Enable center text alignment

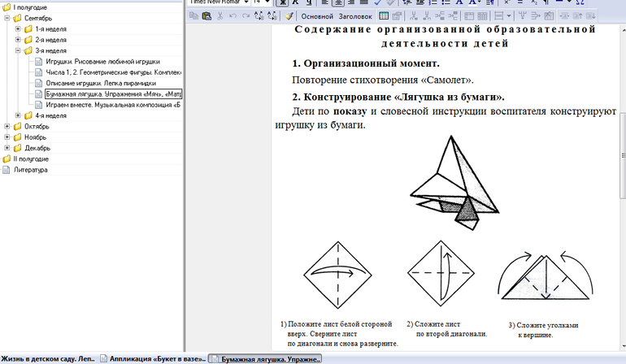337,2
